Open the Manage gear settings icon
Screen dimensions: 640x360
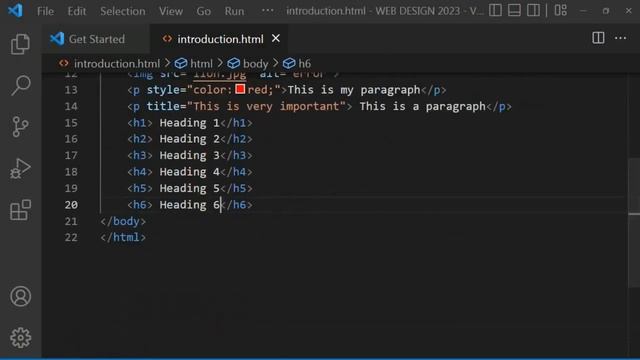pos(20,338)
